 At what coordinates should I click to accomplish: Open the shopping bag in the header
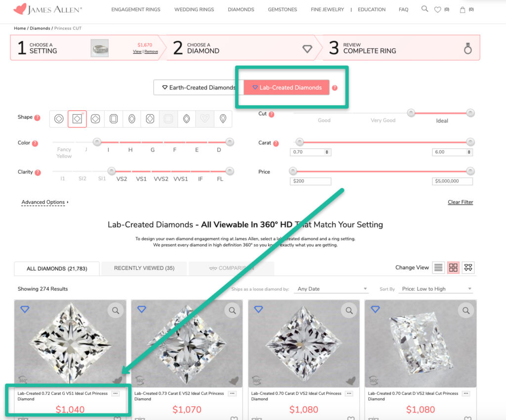pyautogui.click(x=463, y=9)
